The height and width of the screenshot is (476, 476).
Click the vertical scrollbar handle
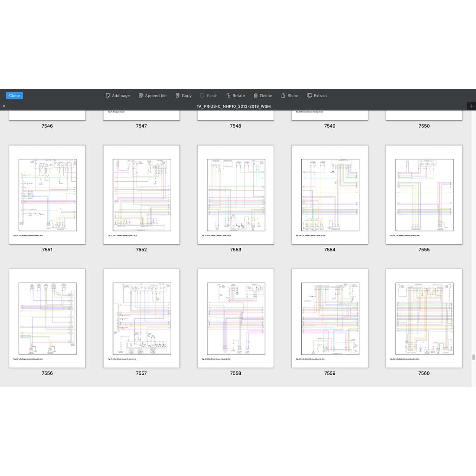474,357
